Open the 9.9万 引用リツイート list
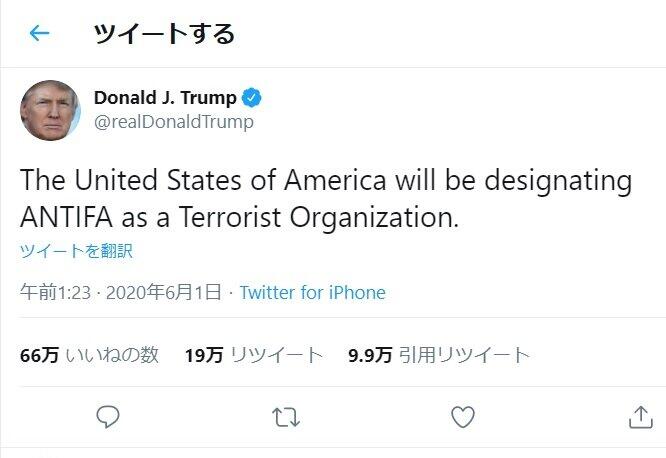Screen dimensions: 666x458 coord(438,355)
